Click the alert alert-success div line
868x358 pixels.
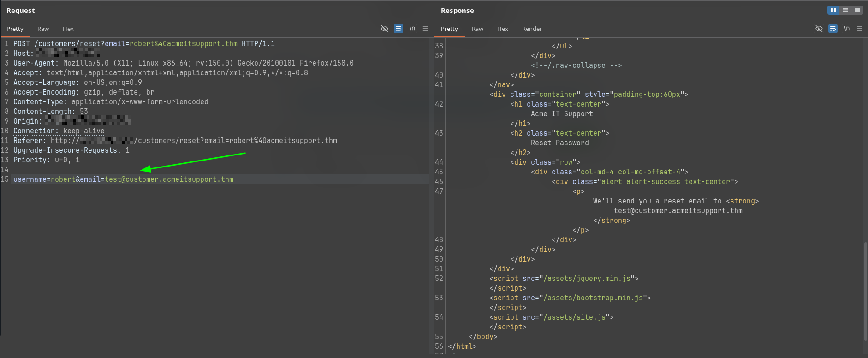point(645,182)
